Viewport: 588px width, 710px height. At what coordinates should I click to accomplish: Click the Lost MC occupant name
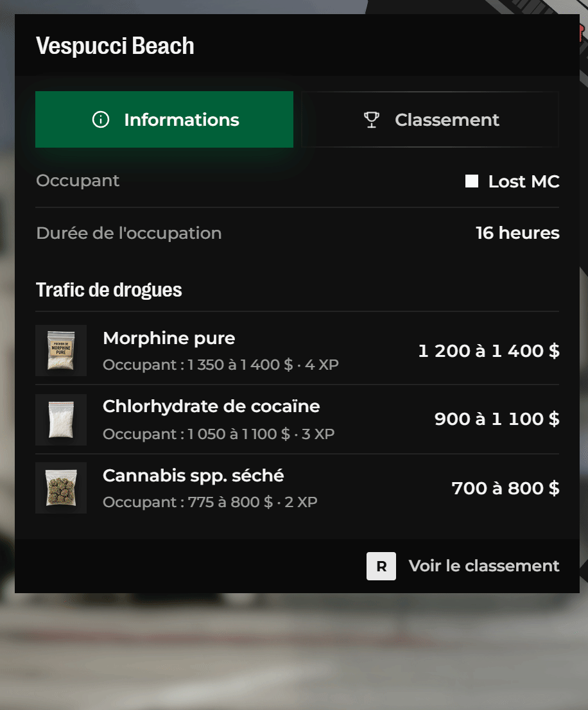(x=524, y=182)
